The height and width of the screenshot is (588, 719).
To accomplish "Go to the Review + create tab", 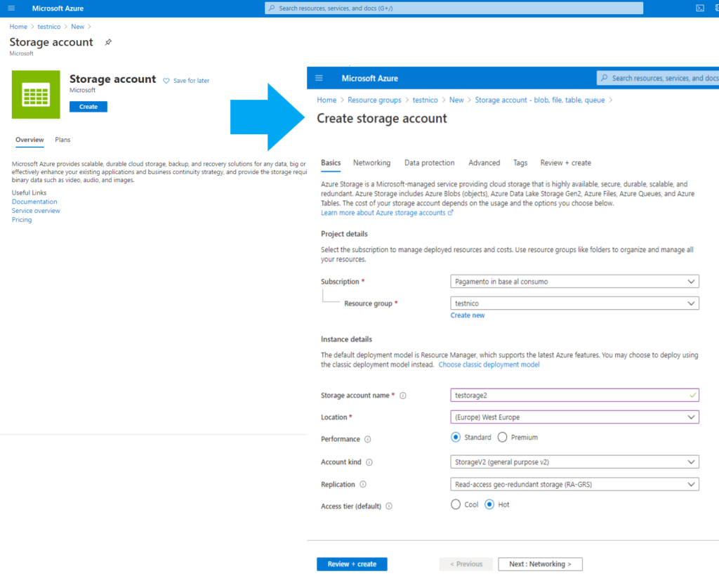I will [565, 163].
